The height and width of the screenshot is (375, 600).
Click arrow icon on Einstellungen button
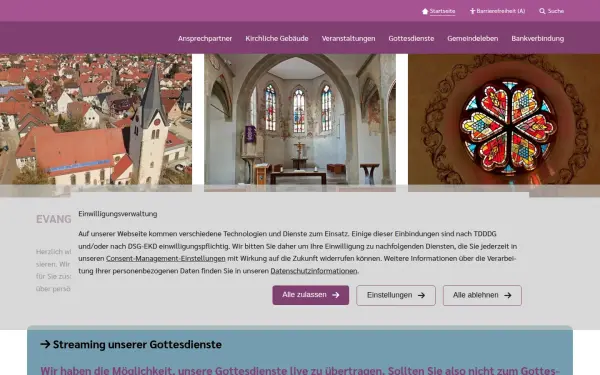pyautogui.click(x=421, y=295)
